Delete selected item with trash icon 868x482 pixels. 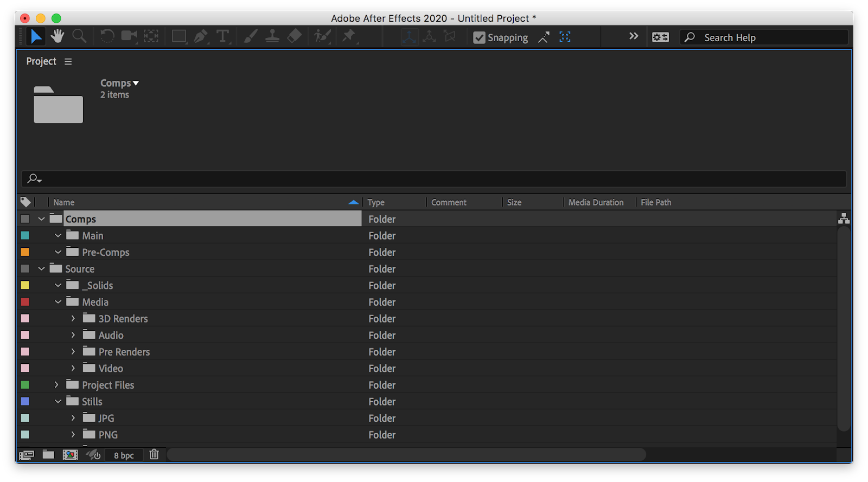click(154, 454)
